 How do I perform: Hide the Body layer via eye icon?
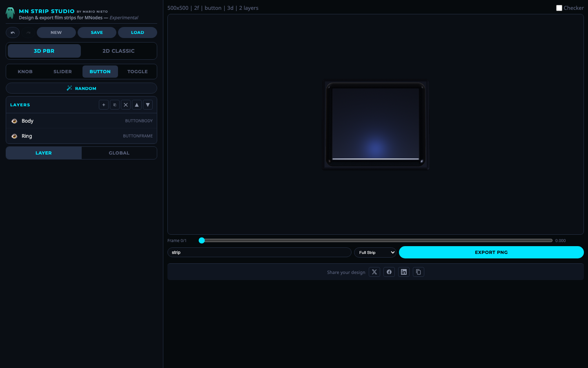tap(14, 121)
